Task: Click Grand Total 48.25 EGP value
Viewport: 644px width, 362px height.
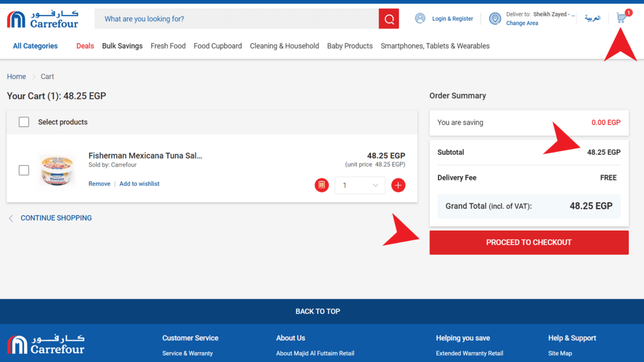Action: [591, 206]
